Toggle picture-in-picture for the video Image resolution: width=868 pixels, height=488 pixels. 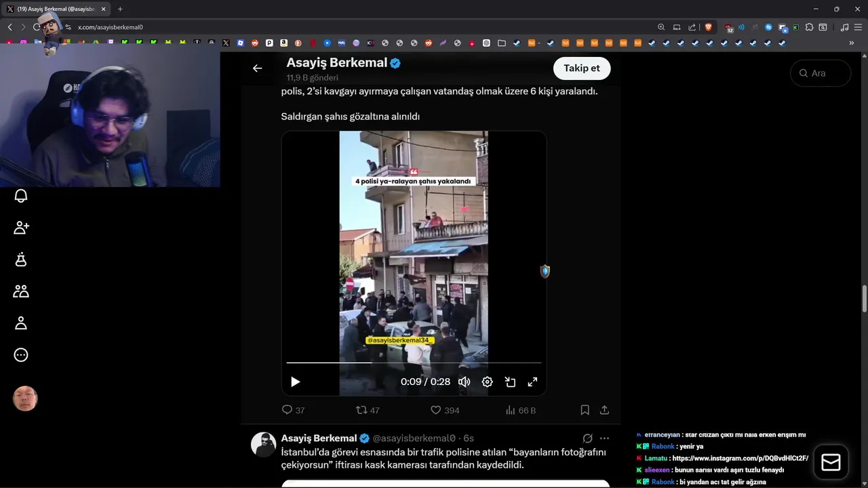510,382
